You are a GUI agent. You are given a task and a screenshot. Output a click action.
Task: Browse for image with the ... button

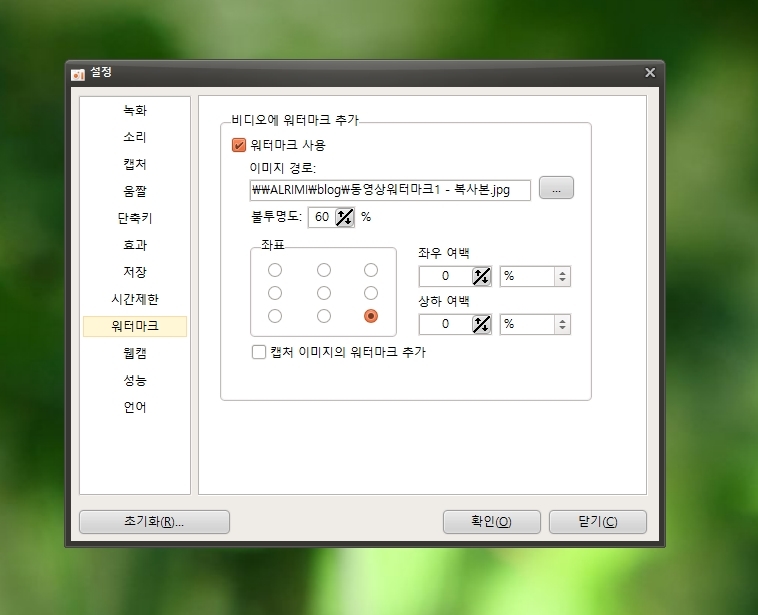coord(556,188)
